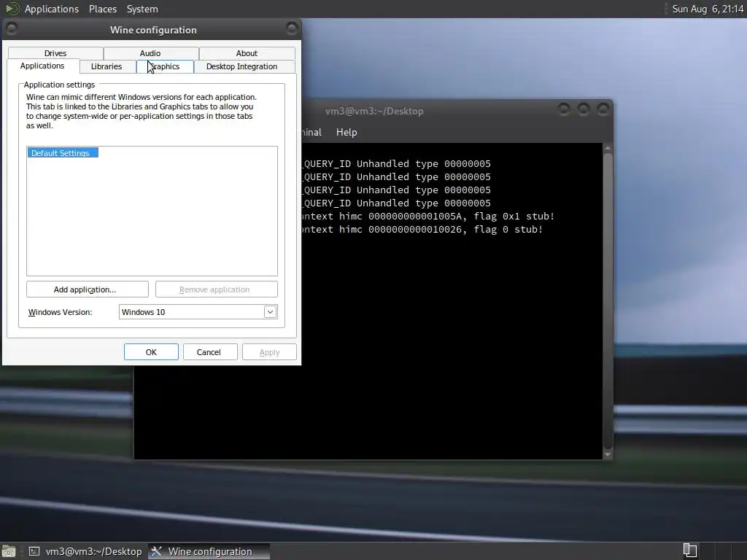This screenshot has height=560, width=747.
Task: Select the Applications tab
Action: coord(42,66)
